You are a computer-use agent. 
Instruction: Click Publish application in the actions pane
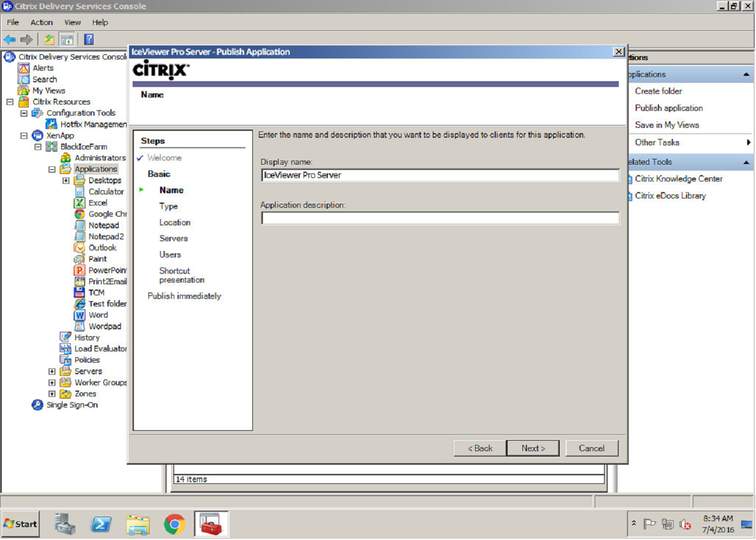point(669,108)
